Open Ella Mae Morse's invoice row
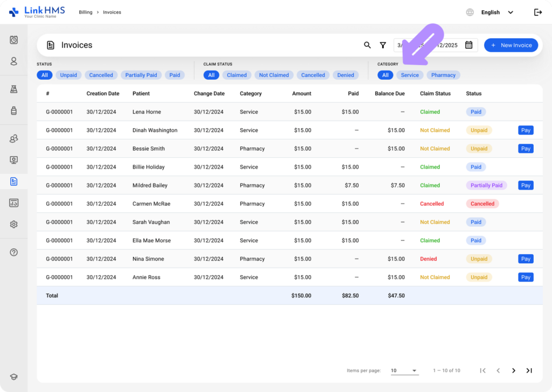552x392 pixels. click(x=289, y=241)
